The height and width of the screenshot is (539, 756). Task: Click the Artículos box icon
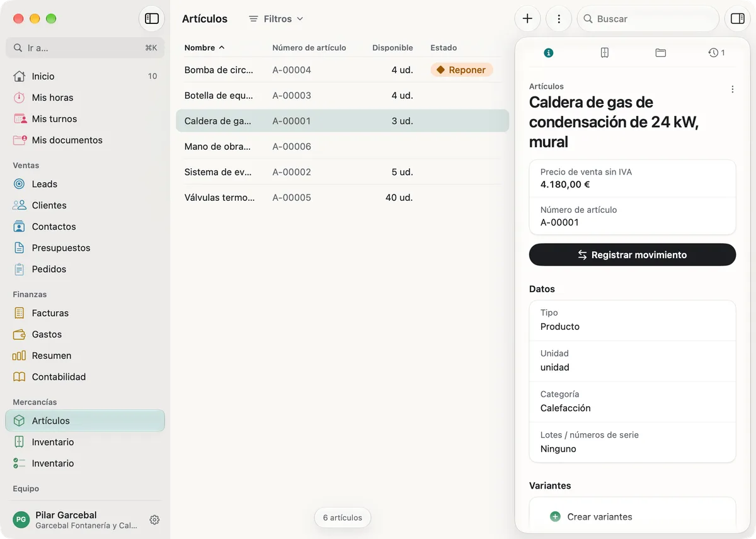(x=20, y=421)
